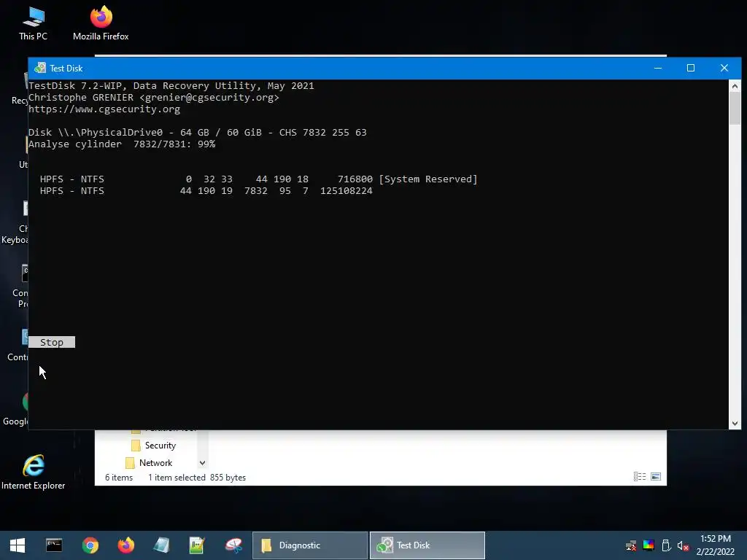This screenshot has width=747, height=560.
Task: Switch to the Test Disk taskbar button
Action: (427, 545)
